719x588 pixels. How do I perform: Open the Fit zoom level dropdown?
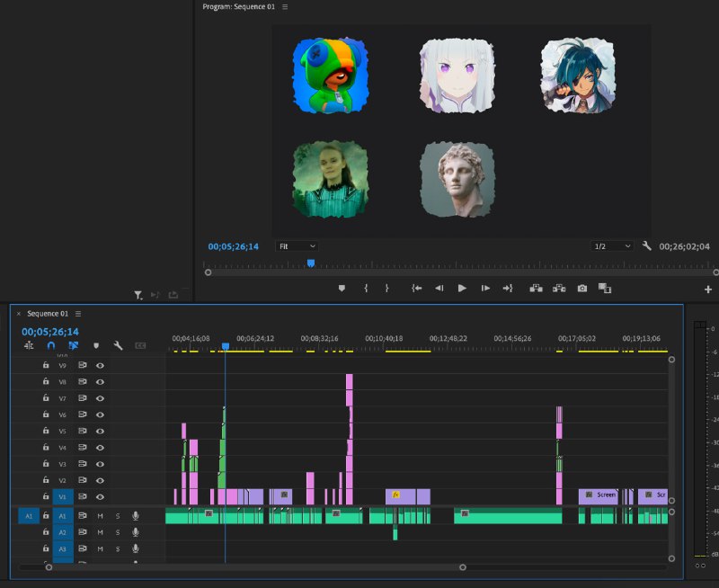(x=297, y=246)
